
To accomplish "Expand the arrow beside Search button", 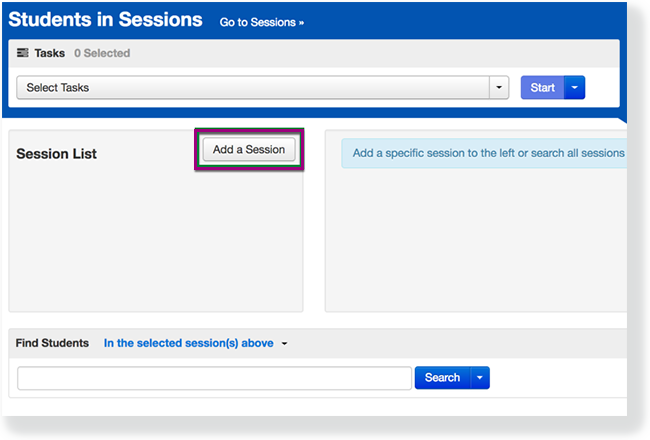I will coord(480,378).
